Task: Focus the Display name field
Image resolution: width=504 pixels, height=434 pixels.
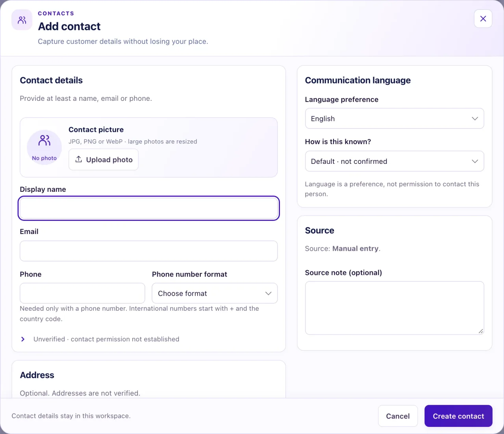Action: [149, 208]
